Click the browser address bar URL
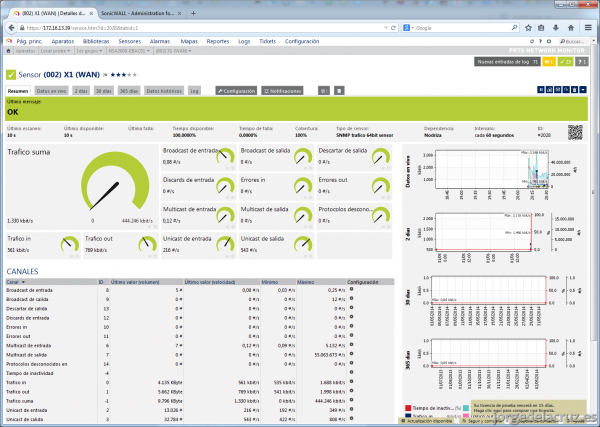The image size is (600, 427). click(82, 28)
